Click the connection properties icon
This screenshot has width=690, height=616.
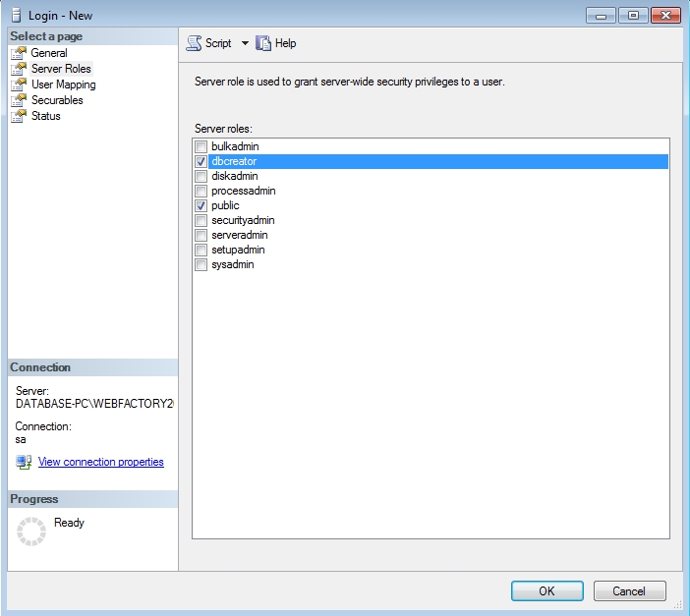pos(24,462)
